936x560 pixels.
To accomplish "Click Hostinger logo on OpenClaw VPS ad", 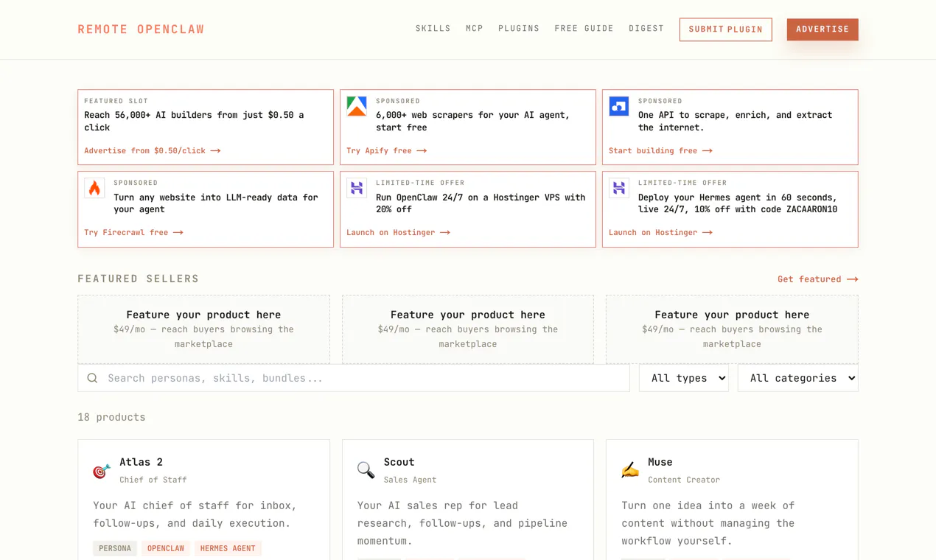I will (x=357, y=188).
